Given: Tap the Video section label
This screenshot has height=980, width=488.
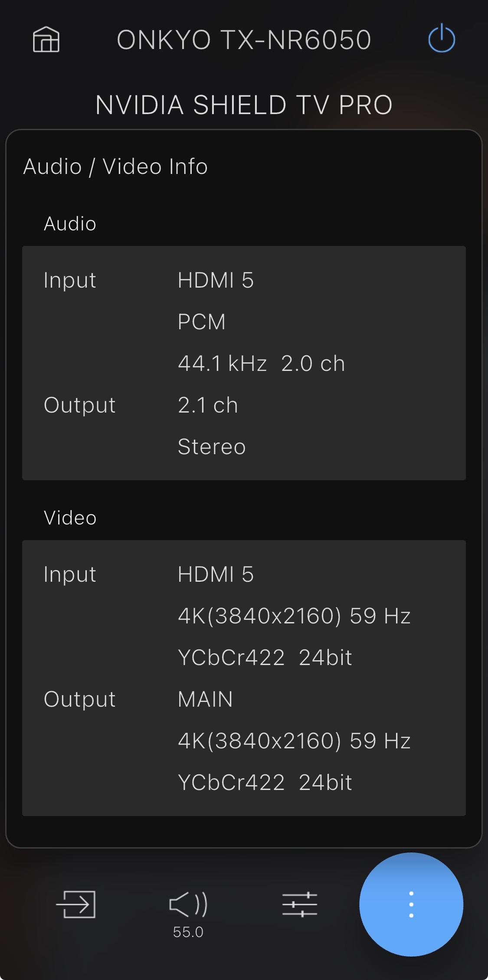Looking at the screenshot, I should tap(70, 518).
